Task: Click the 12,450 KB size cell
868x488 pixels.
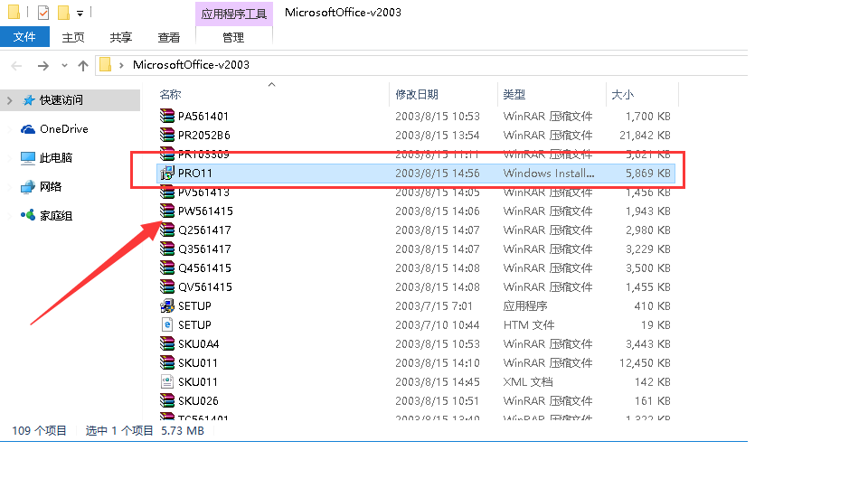Action: point(645,363)
